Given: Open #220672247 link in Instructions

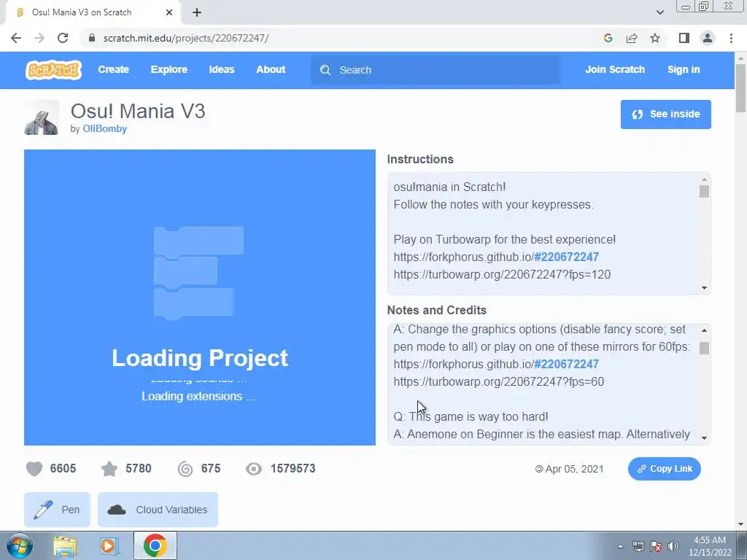Looking at the screenshot, I should tap(566, 257).
